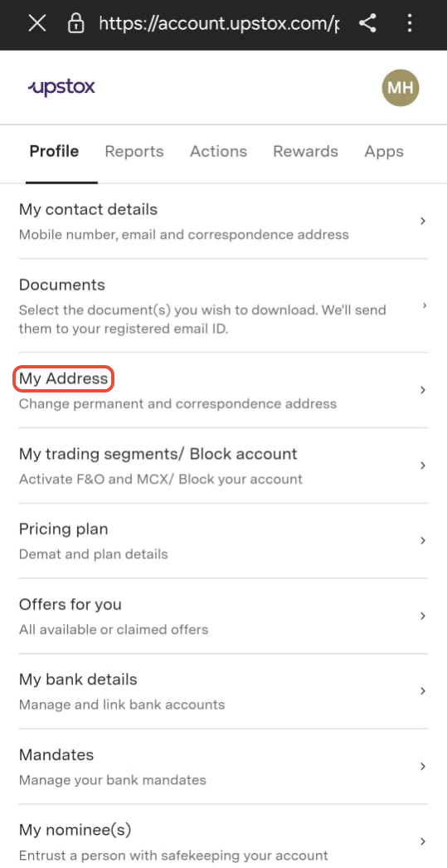Tap the account.upstox.com URL address

click(218, 23)
